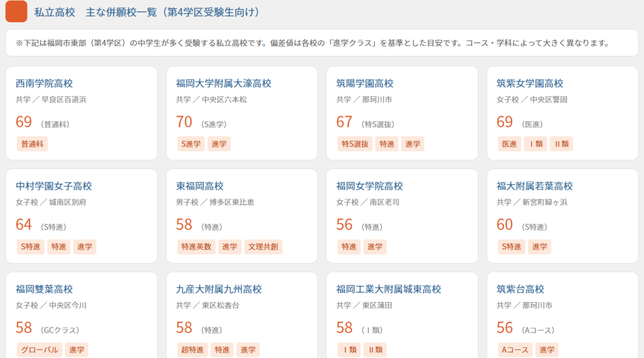Click the score 69 for 筑紫女学園高校

505,122
